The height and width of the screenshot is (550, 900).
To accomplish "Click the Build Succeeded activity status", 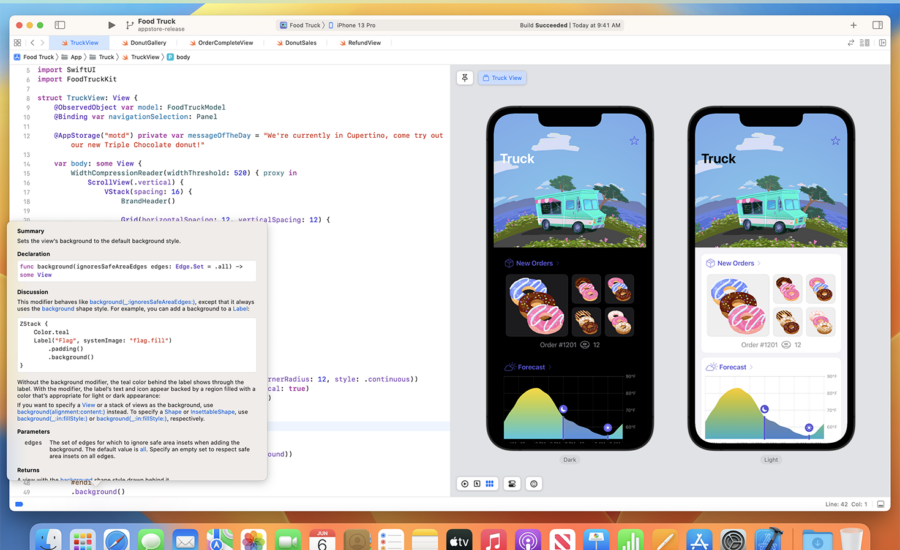I will (569, 25).
